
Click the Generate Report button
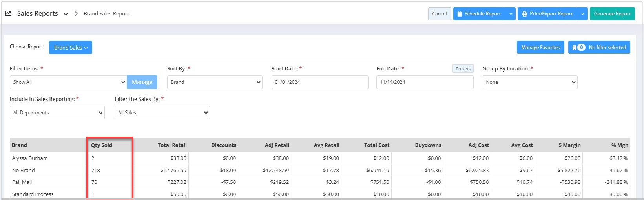(612, 14)
